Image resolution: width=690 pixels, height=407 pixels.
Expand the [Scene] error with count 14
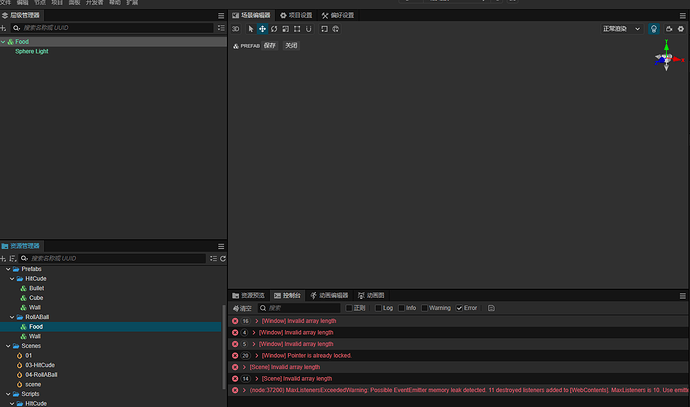click(x=257, y=379)
